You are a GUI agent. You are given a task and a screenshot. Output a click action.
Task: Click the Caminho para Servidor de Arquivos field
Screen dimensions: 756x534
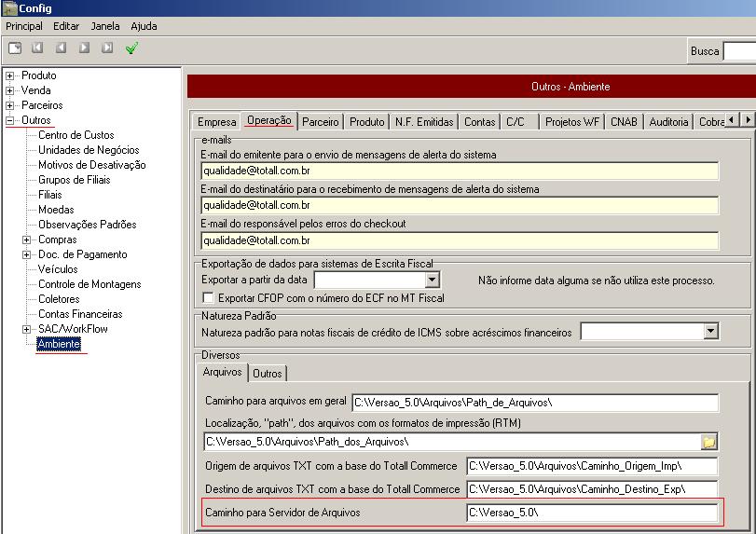click(593, 513)
